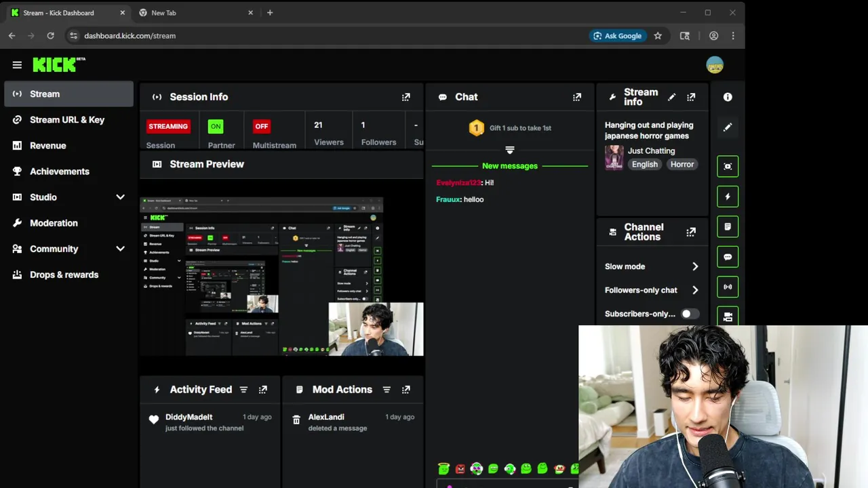Click the Stream Preview video thumbnail
Viewport: 868px width, 488px height.
pyautogui.click(x=281, y=276)
